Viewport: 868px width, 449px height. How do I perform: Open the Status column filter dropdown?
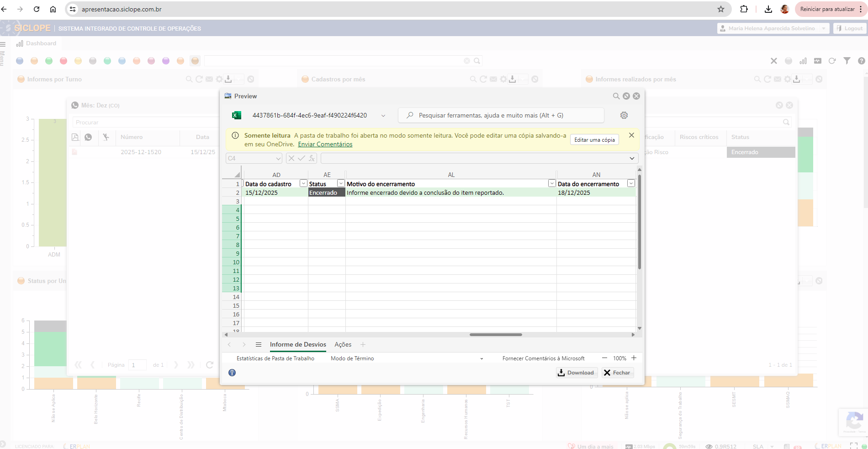coord(340,183)
